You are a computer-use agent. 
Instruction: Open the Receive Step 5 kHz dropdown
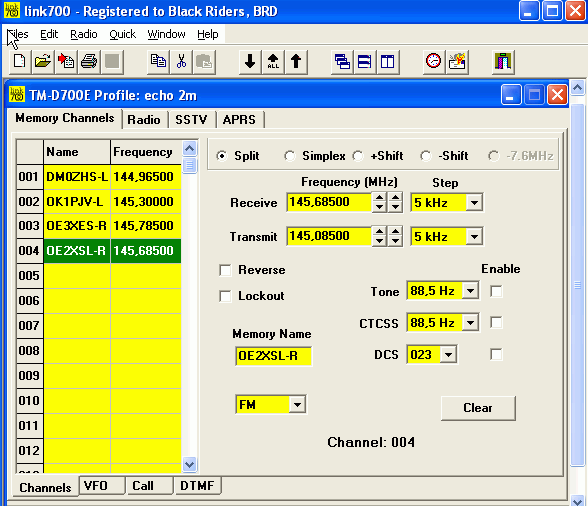click(x=474, y=203)
